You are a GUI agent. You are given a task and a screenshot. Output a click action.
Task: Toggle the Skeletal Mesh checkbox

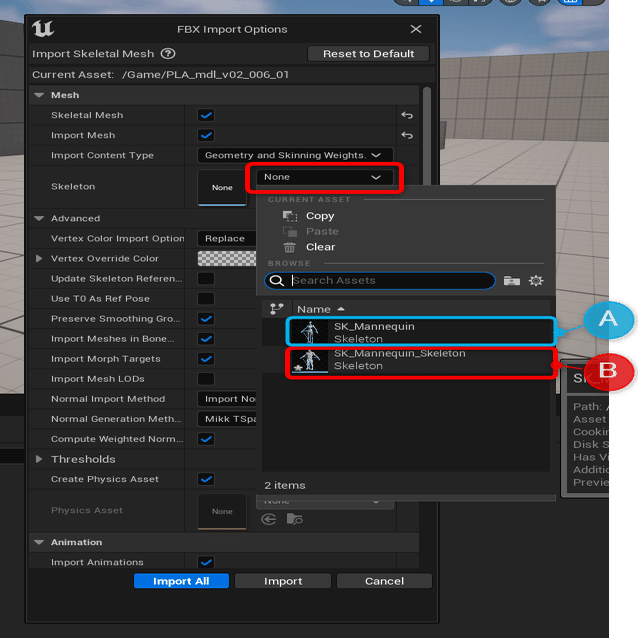click(x=206, y=115)
